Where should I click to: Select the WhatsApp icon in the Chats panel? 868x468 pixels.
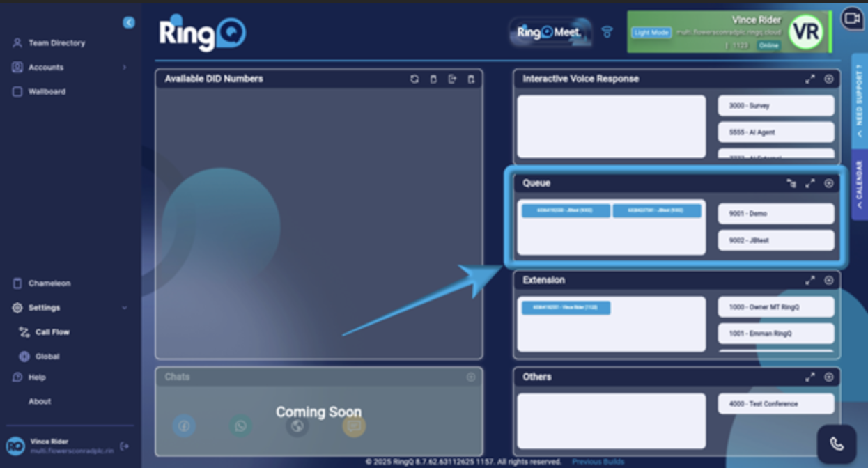pos(240,426)
